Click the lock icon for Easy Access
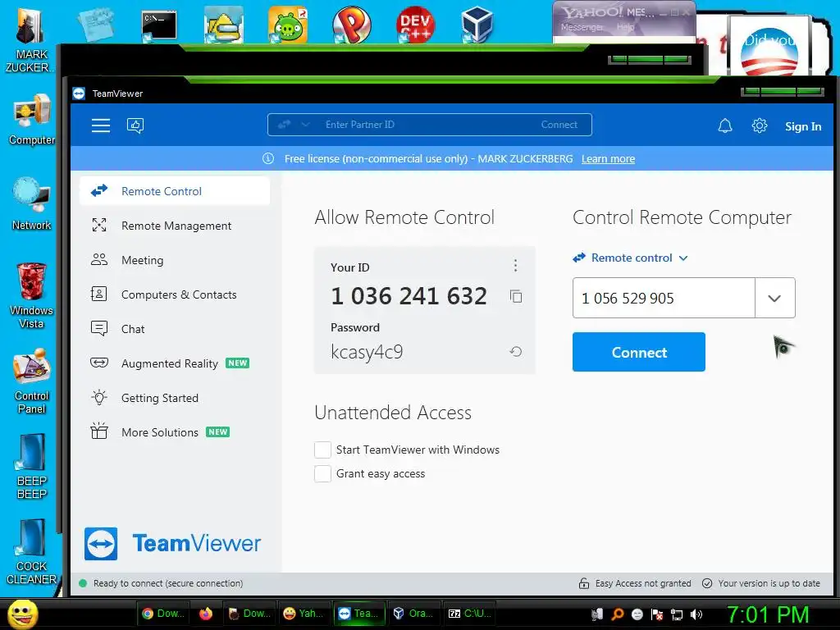This screenshot has height=630, width=840. pos(584,583)
